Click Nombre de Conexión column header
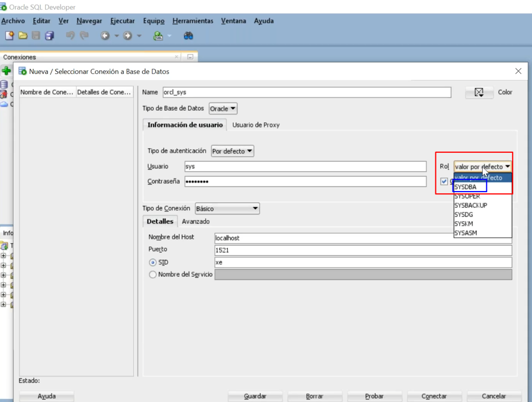This screenshot has width=532, height=402. point(47,92)
